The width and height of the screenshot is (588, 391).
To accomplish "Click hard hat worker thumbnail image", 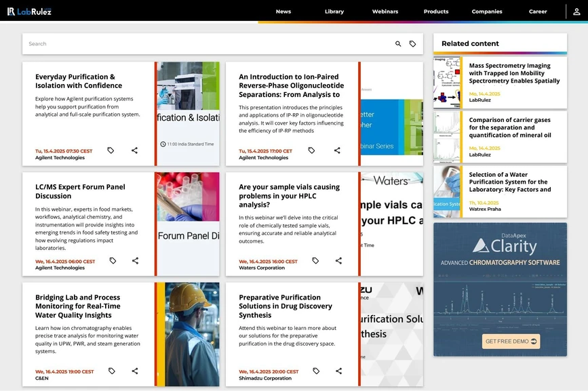I will 189,334.
